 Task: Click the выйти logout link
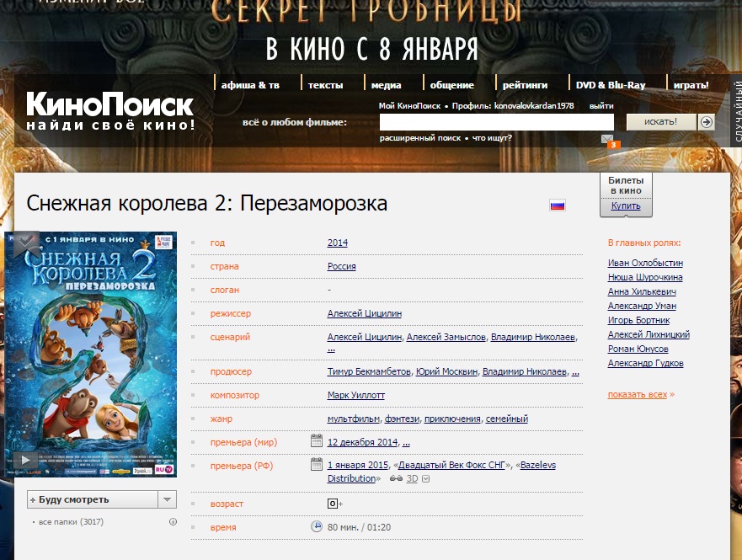click(x=601, y=106)
